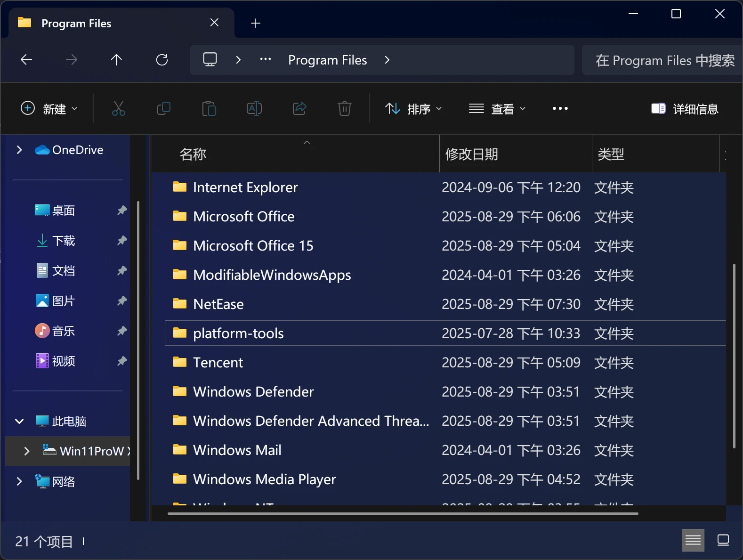743x560 pixels.
Task: Select the platform-tools folder
Action: pos(445,333)
